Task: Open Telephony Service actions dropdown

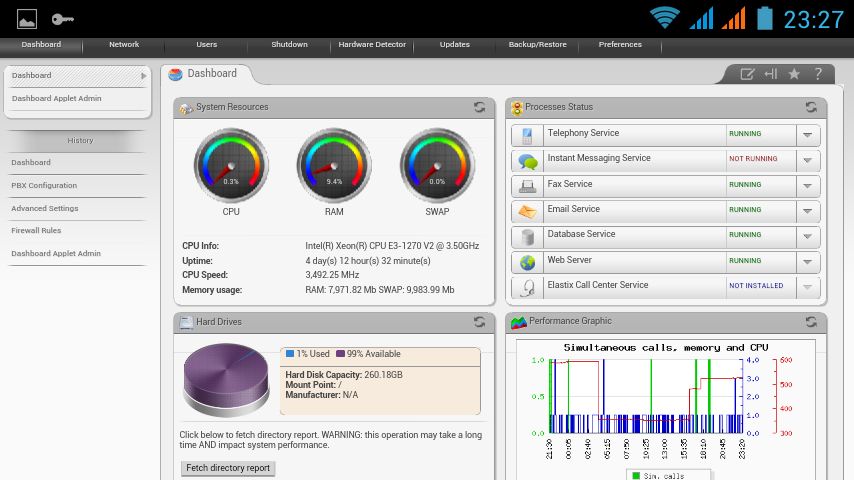Action: pos(808,135)
